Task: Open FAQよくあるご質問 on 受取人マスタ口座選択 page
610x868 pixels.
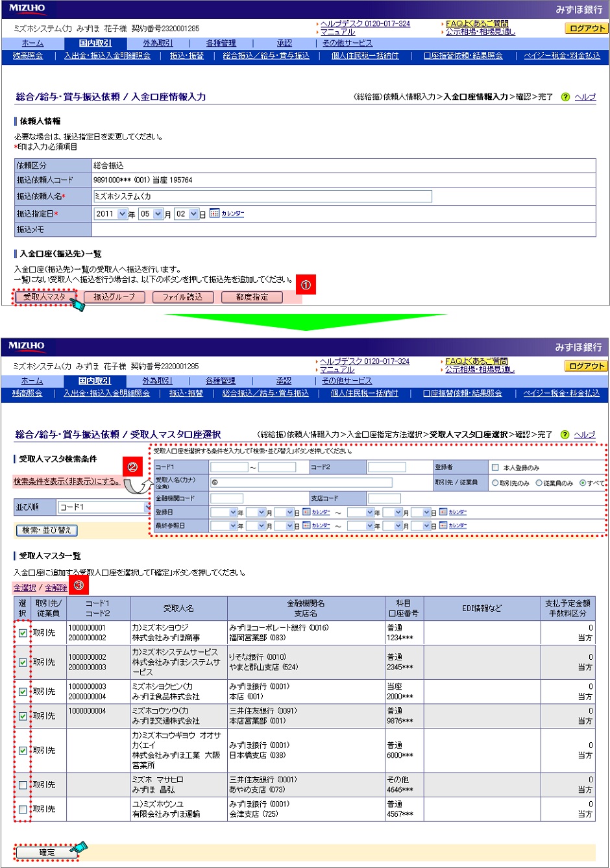Action: 476,361
